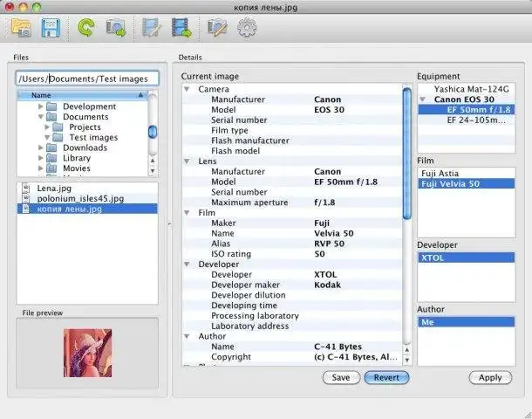
Task: Collapse the Developer section in Current image
Action: coord(187,264)
